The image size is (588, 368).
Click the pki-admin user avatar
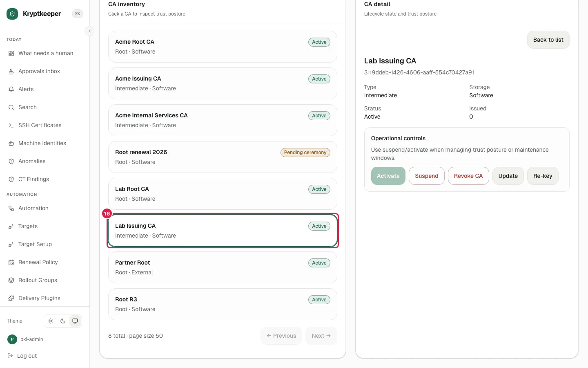click(x=12, y=339)
